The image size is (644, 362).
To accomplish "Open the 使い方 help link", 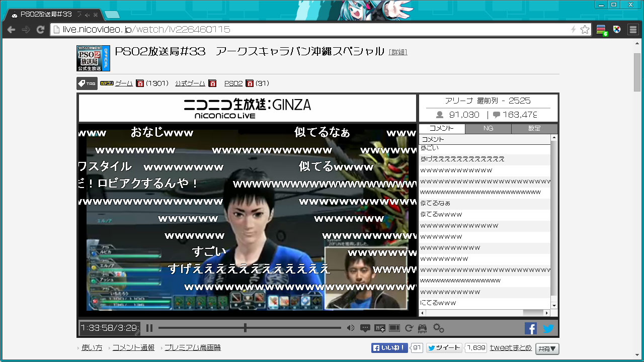I will pos(92,348).
